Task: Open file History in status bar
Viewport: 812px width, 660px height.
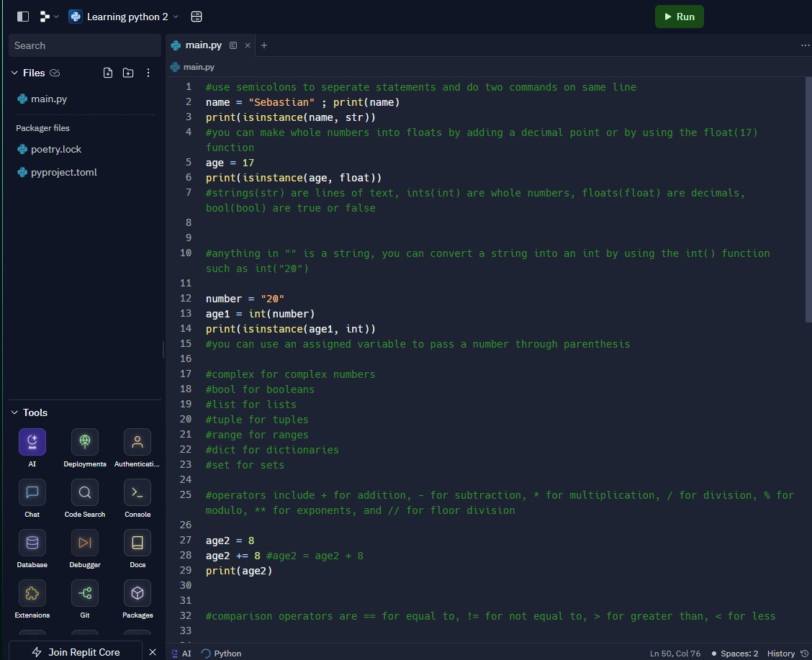Action: 787,654
